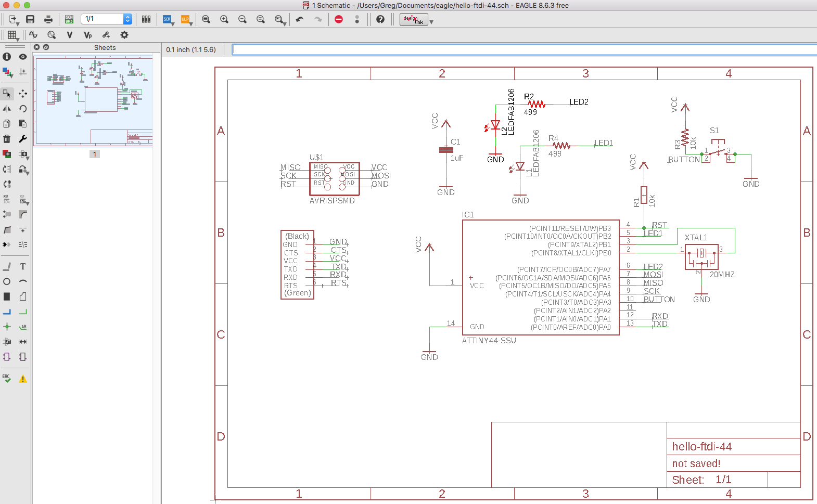Undock the Sheets panel
Viewport: 817px width, 504px height.
coord(46,47)
